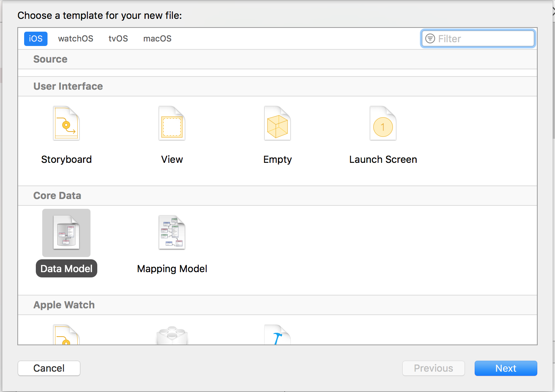This screenshot has width=555, height=392.
Task: Choose the View template icon
Action: [x=172, y=124]
